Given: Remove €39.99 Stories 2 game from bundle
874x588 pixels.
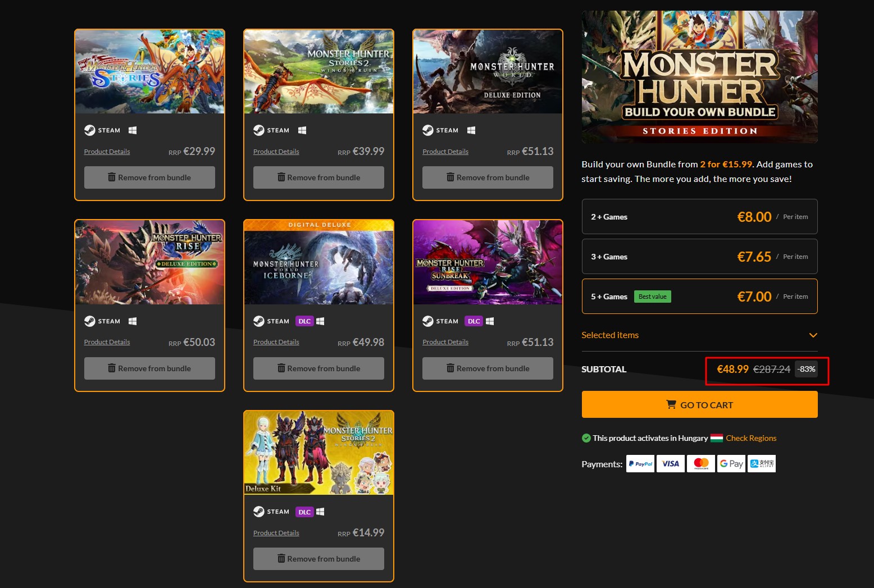Looking at the screenshot, I should point(318,177).
